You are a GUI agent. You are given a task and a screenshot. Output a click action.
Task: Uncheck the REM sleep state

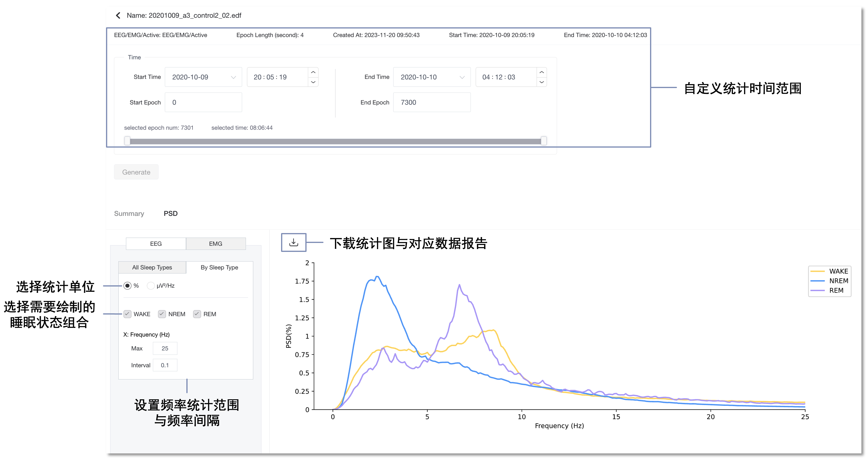[197, 314]
